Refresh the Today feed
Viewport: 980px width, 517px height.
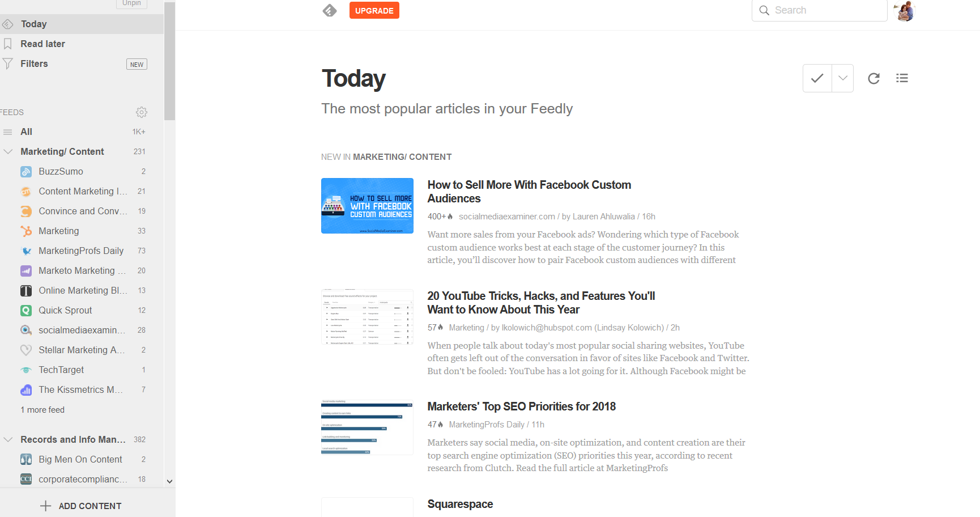pyautogui.click(x=874, y=78)
